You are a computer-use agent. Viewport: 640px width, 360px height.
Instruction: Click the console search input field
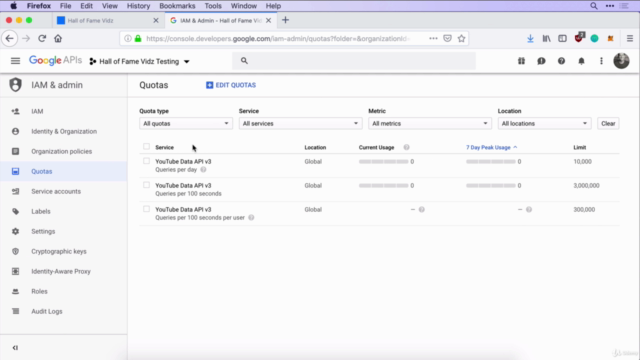(354, 61)
